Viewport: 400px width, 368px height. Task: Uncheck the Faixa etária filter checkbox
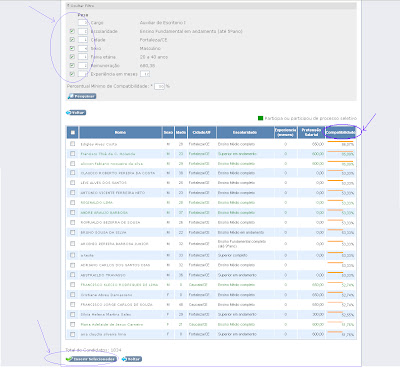click(72, 57)
